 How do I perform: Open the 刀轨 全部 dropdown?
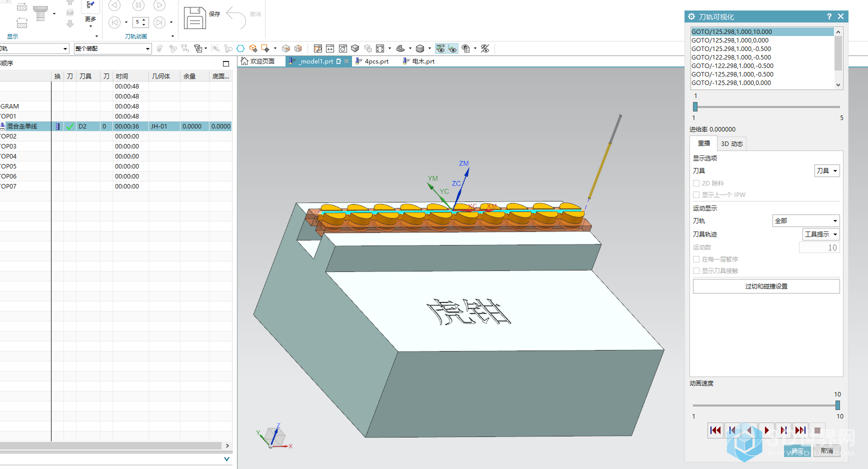(806, 221)
